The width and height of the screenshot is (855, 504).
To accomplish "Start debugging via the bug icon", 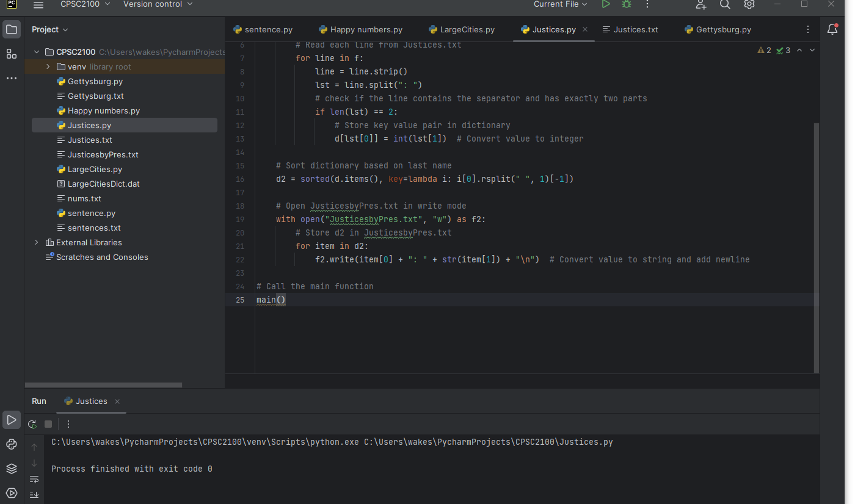I will click(626, 4).
